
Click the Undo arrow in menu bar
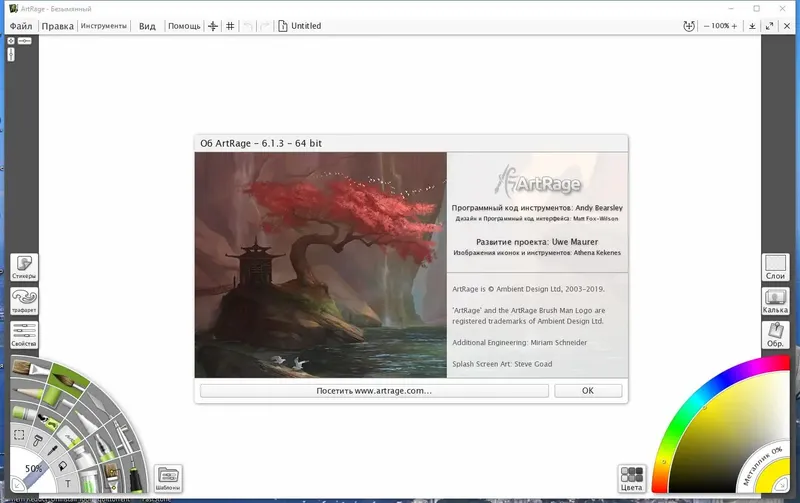pyautogui.click(x=248, y=26)
